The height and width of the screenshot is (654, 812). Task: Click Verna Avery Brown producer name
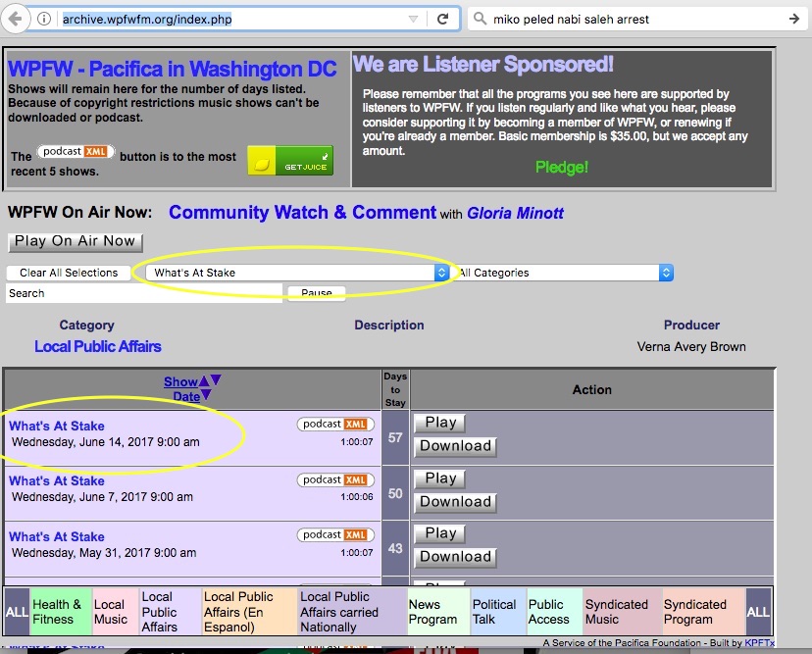(x=691, y=346)
